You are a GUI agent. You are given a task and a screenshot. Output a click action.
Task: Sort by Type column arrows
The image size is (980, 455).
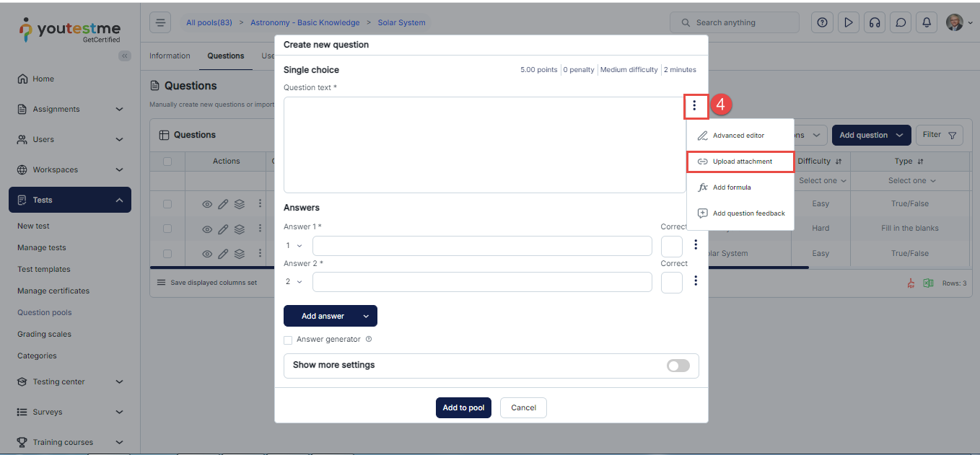(x=920, y=162)
